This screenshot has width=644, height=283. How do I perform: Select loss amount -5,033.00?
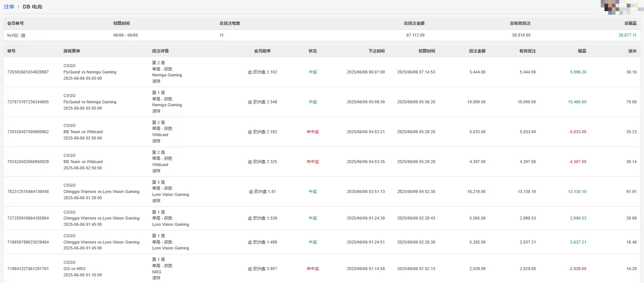pyautogui.click(x=577, y=132)
